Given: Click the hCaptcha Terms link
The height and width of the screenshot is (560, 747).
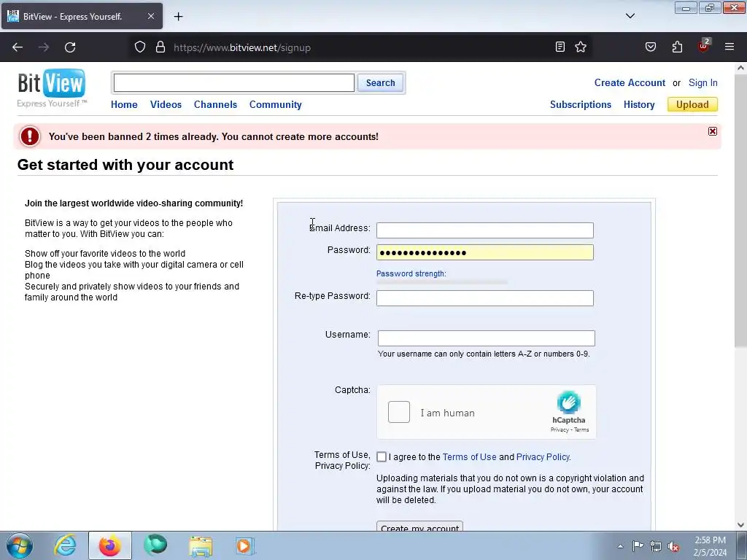Looking at the screenshot, I should (x=581, y=429).
